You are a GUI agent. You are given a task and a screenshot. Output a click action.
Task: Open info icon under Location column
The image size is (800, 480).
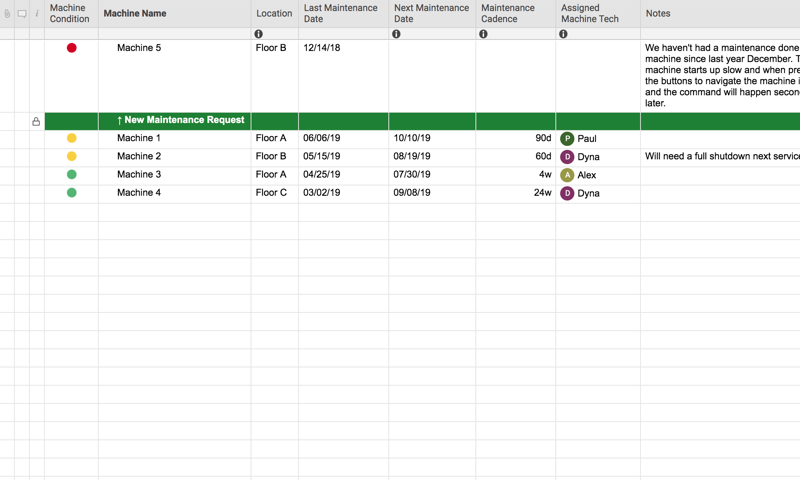pyautogui.click(x=258, y=34)
